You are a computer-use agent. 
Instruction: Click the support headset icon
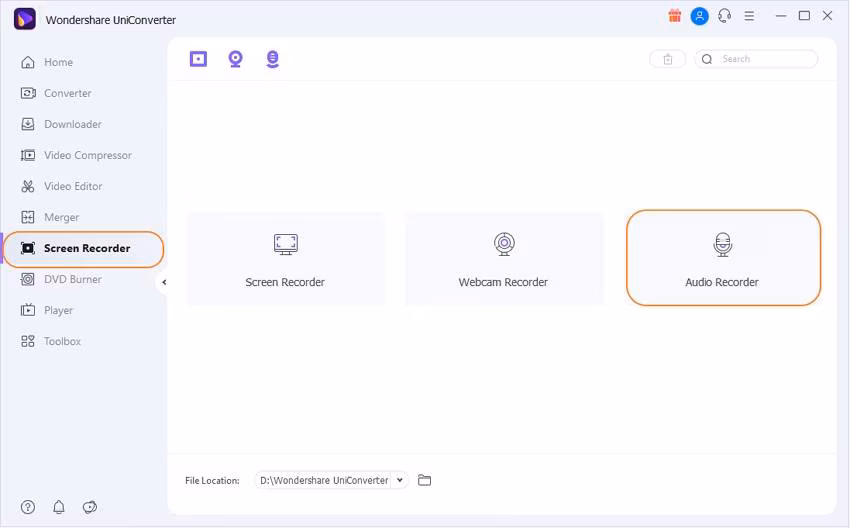(x=724, y=16)
